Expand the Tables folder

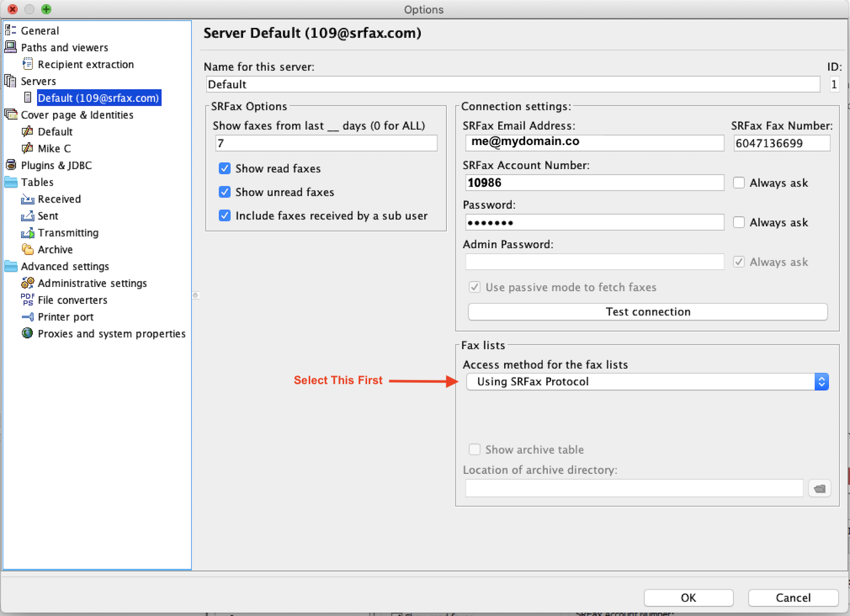point(11,182)
